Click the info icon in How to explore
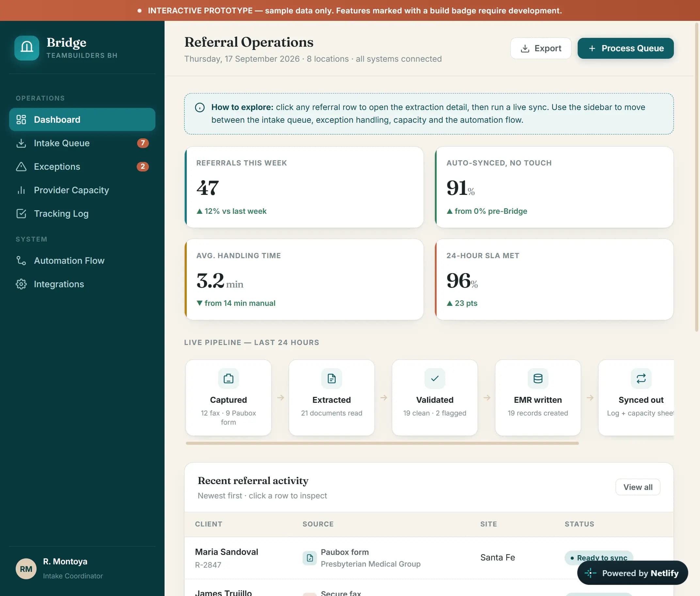Screen dimensions: 700x596 pos(200,107)
